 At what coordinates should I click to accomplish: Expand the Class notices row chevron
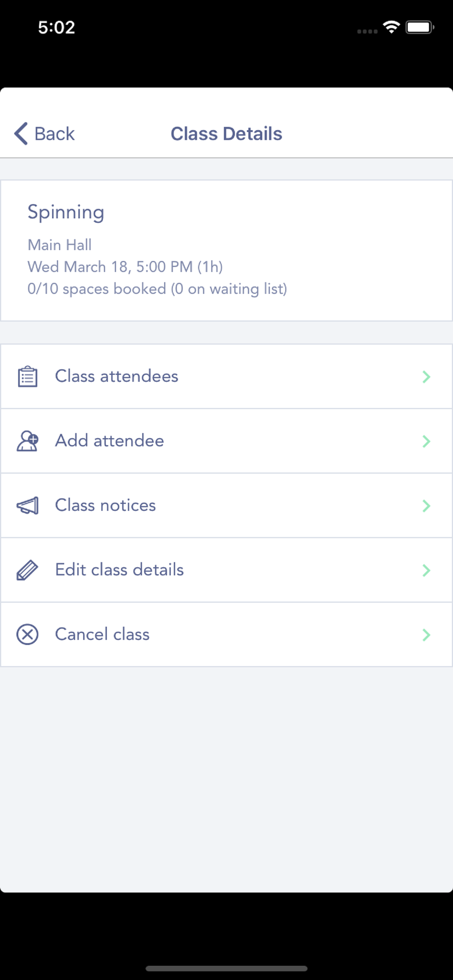tap(426, 506)
